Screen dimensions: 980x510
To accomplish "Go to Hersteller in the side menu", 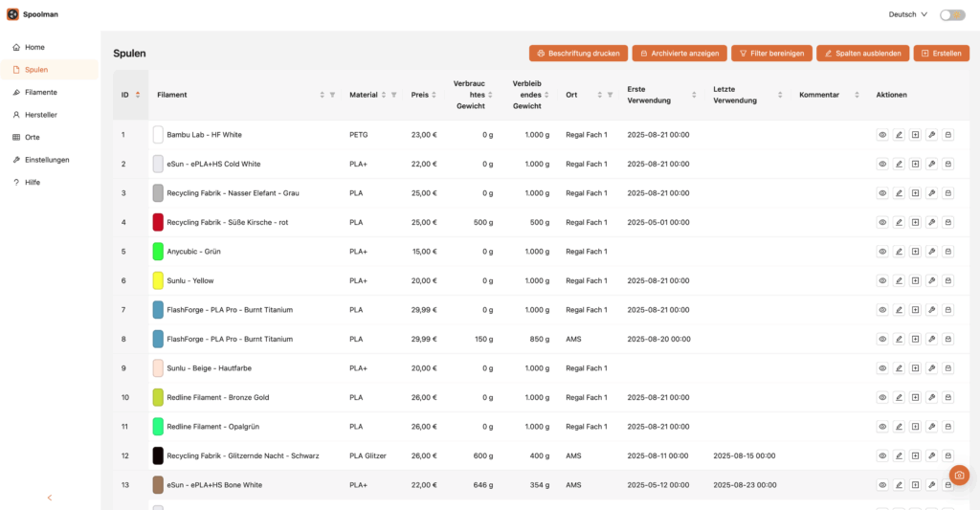I will click(40, 115).
